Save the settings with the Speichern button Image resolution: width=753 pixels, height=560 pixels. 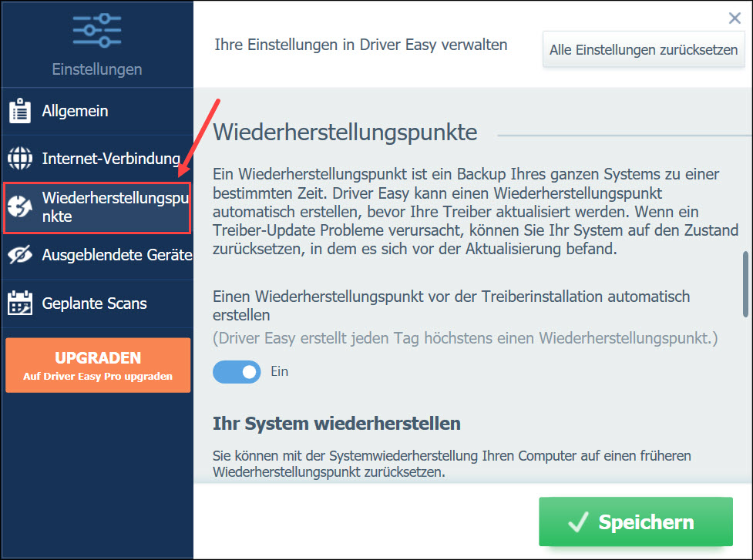point(635,522)
